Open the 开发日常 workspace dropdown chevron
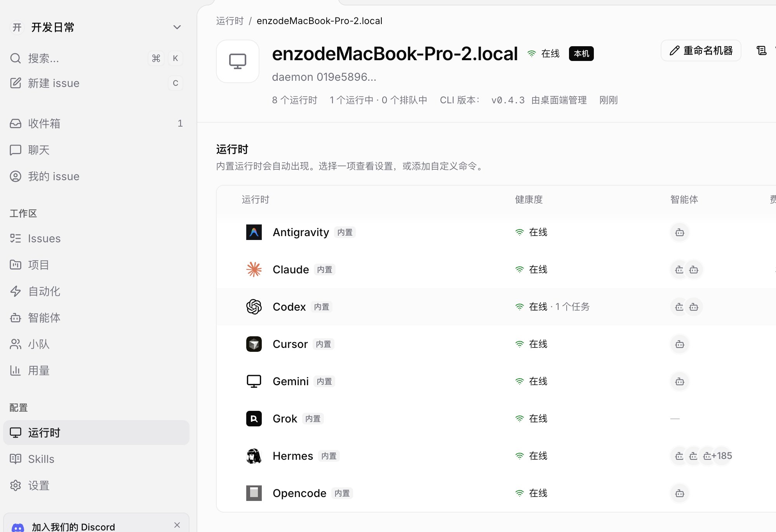Screen dimensions: 776x532 click(177, 27)
